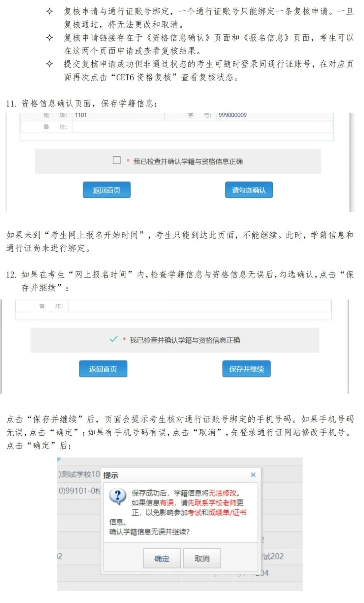Click the 备注 field above the green checkmark

click(200, 306)
